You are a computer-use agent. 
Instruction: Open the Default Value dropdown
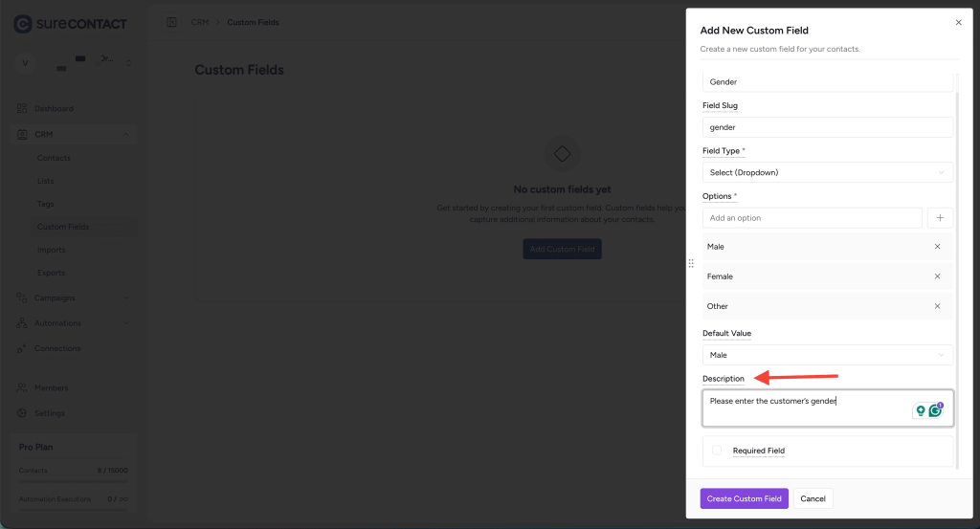[x=828, y=355]
